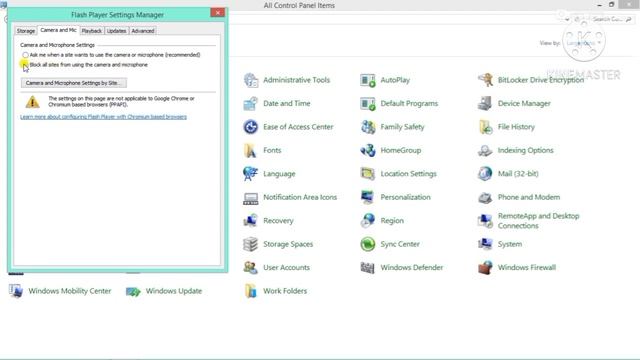Open the Mail (32-bit) icon
The width and height of the screenshot is (640, 360).
[485, 174]
